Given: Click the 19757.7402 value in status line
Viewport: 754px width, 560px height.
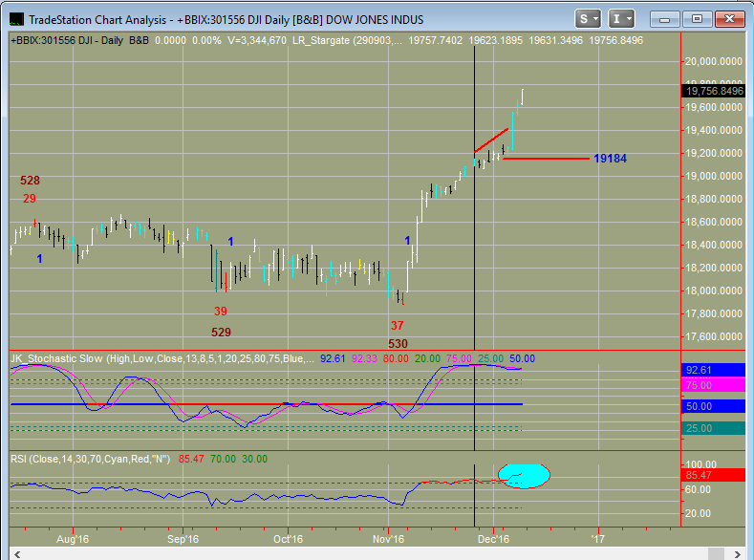Looking at the screenshot, I should 435,40.
